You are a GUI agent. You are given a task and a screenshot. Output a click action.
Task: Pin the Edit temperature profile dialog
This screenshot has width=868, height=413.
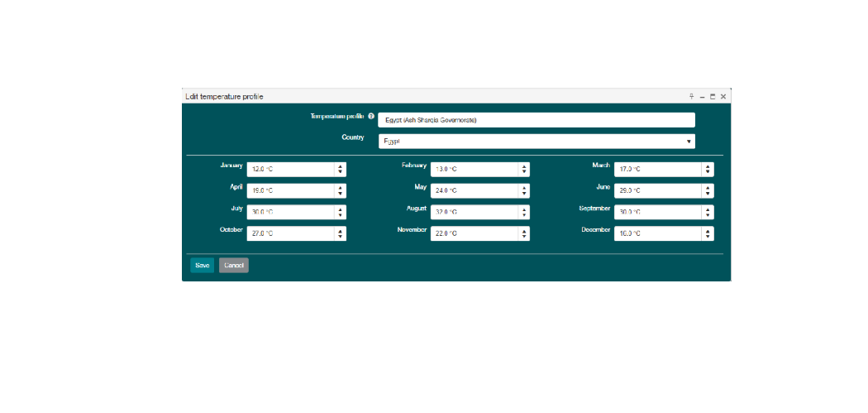(692, 97)
